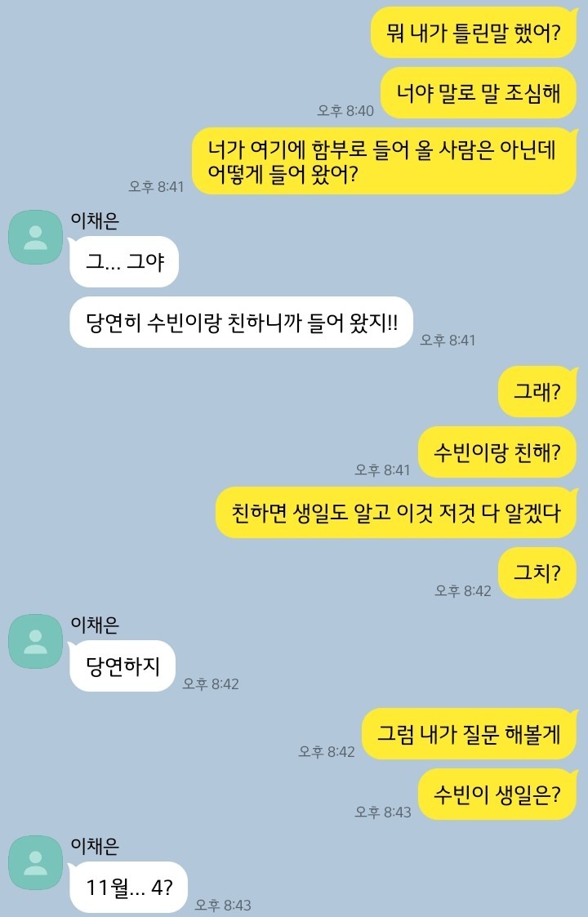Tap the '그... 그야' white bubble
The width and height of the screenshot is (588, 917).
[123, 261]
